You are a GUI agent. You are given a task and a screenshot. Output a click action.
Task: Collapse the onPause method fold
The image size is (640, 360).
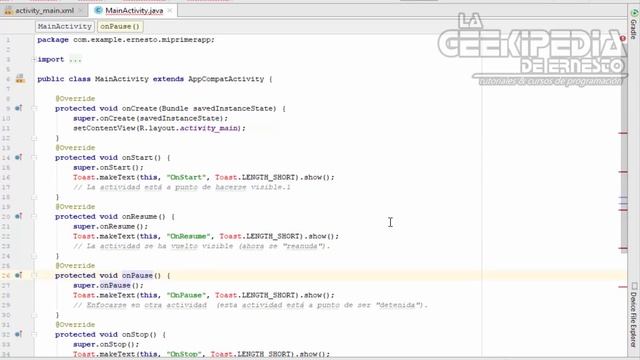pos(34,276)
